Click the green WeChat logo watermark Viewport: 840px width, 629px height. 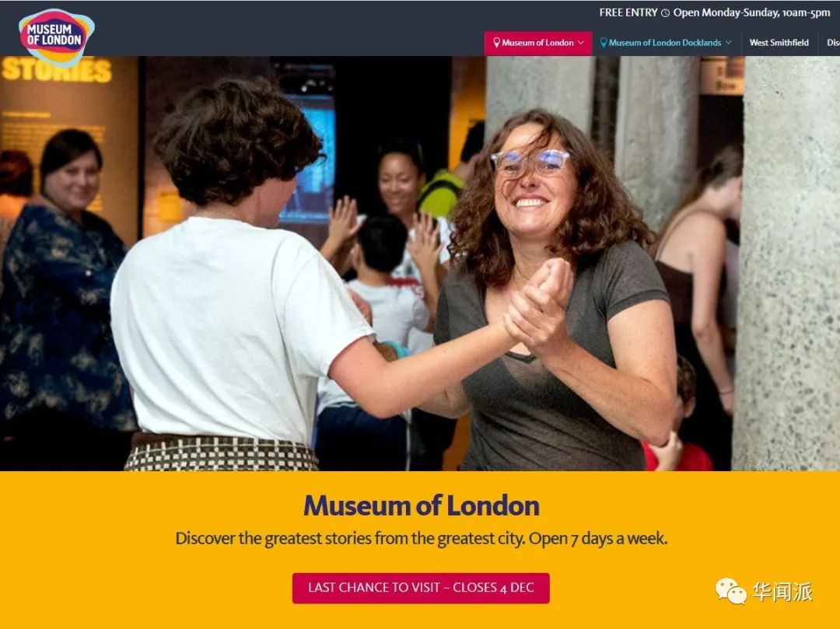click(x=730, y=591)
